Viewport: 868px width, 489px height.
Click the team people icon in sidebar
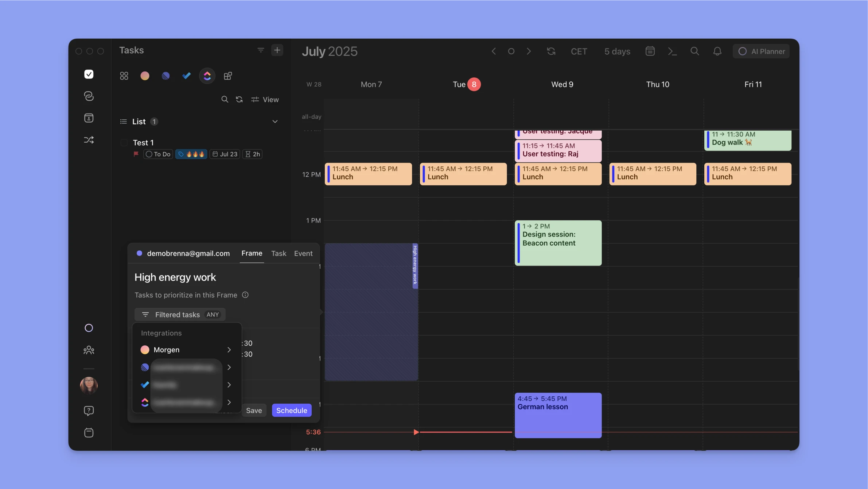89,350
